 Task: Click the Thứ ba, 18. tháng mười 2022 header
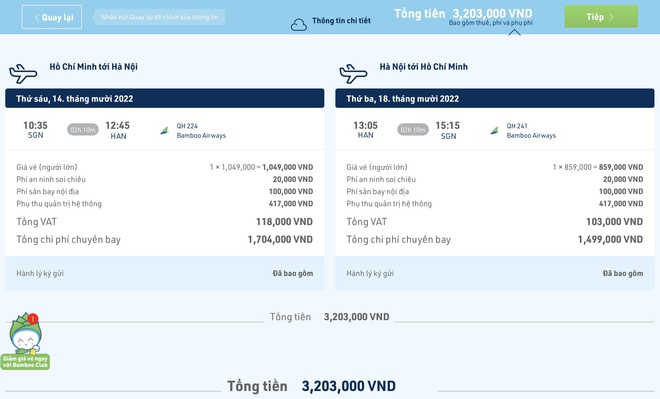click(495, 98)
